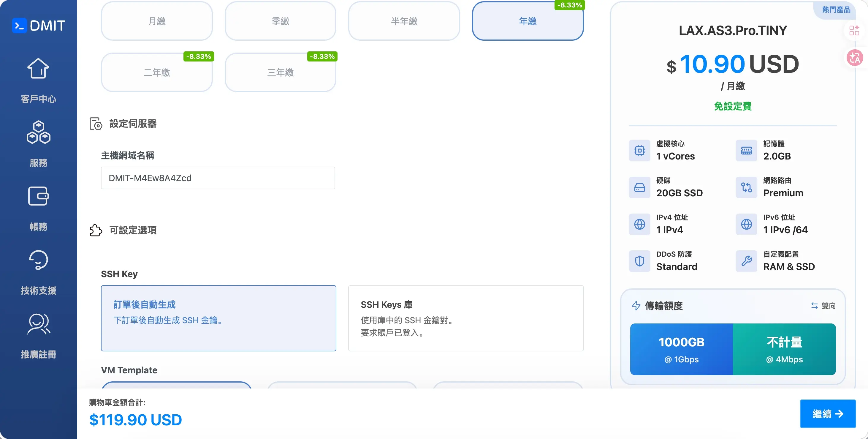Click the 1 IPv6 /64 value
Viewport: 868px width, 439px height.
785,230
